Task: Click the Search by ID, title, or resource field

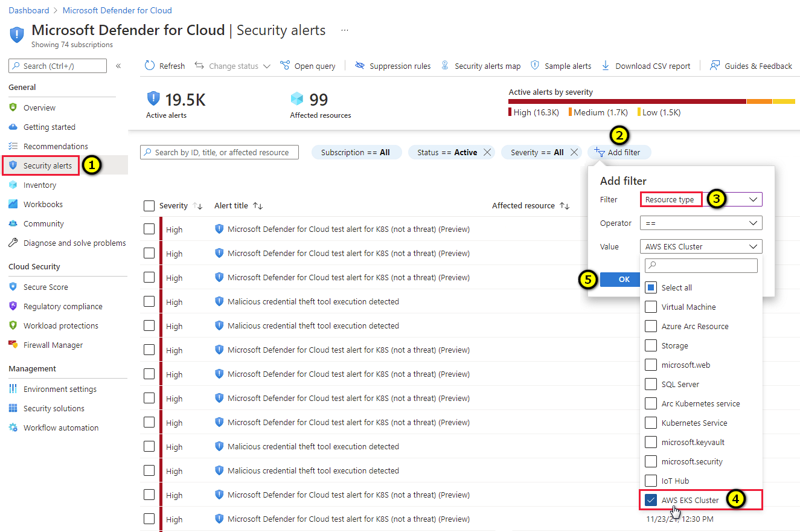Action: [x=219, y=152]
